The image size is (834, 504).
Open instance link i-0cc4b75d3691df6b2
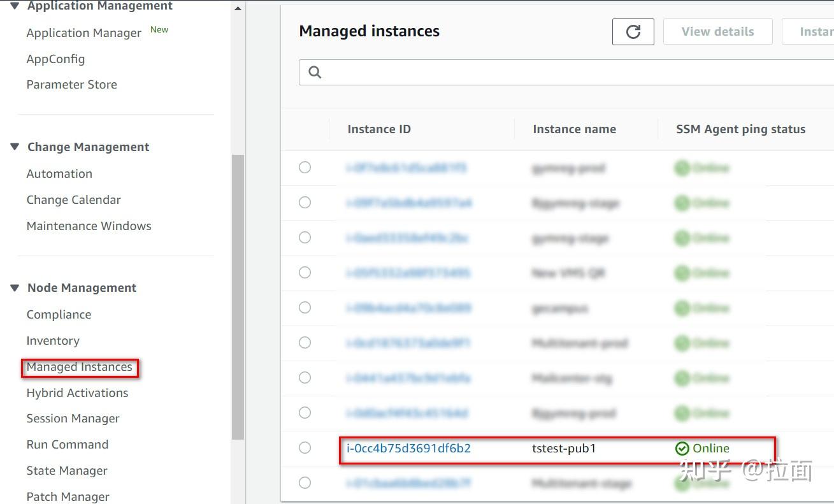[x=408, y=448]
